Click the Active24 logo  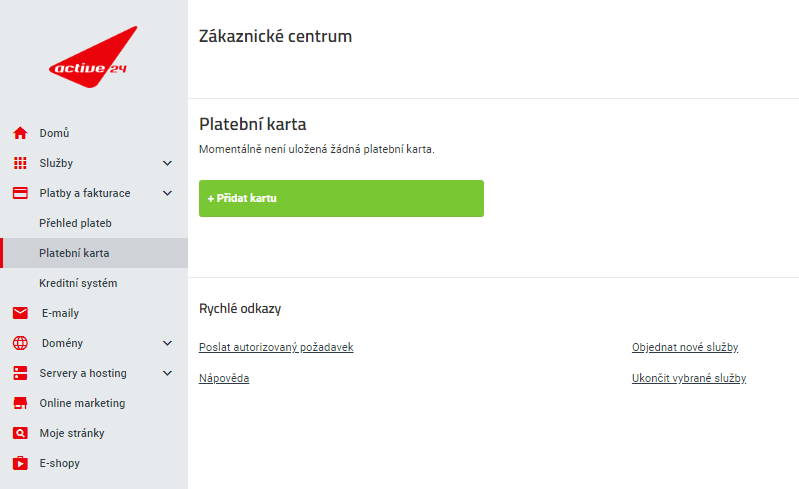93,57
